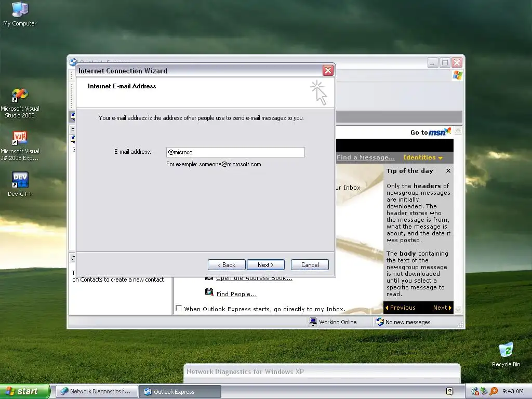Viewport: 532px width, 399px height.
Task: Click the magnifier icon in system tray
Action: click(494, 391)
